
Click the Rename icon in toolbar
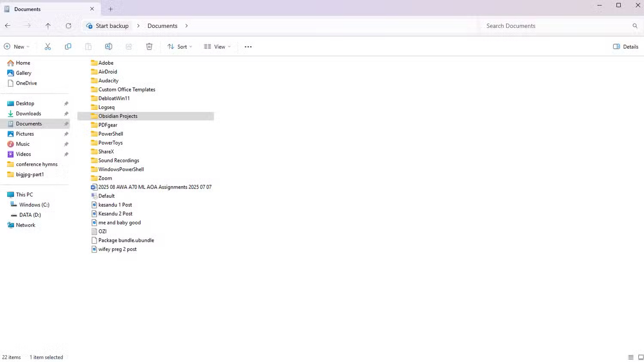point(109,47)
